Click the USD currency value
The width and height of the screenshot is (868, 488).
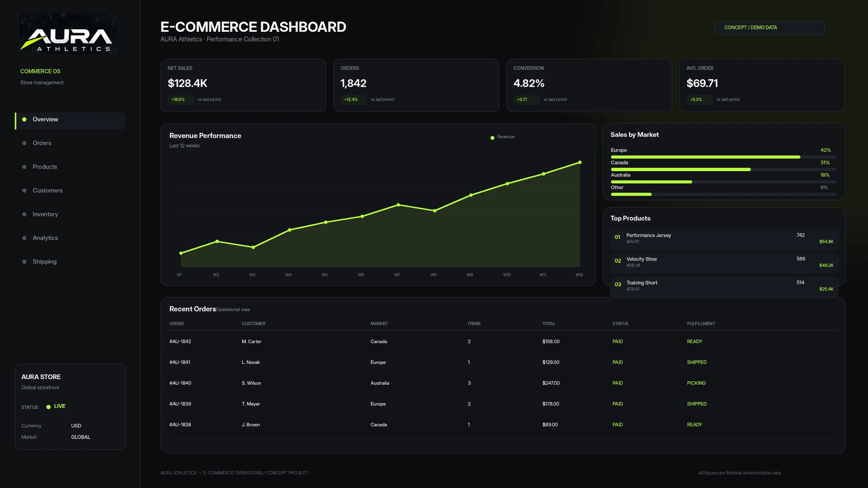tap(76, 426)
